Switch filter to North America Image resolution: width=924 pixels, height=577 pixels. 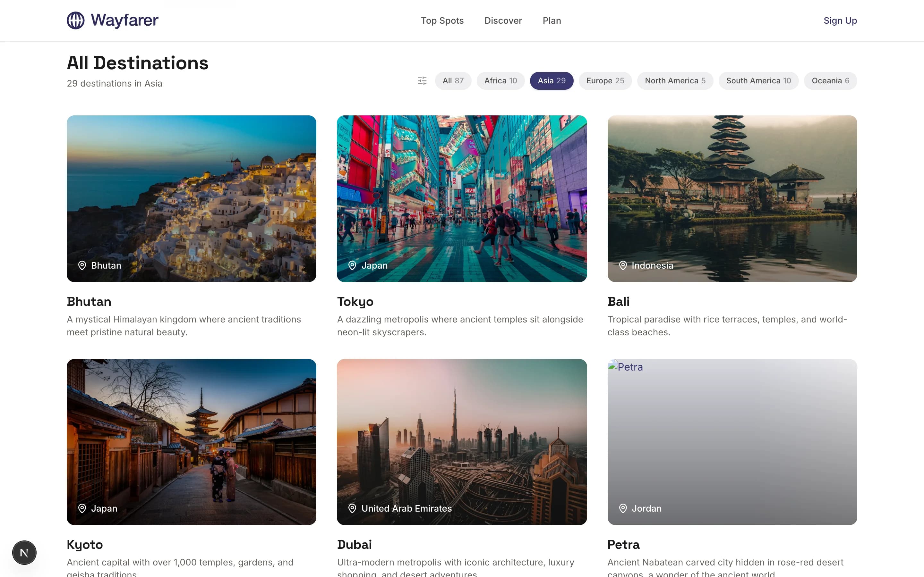coord(675,80)
